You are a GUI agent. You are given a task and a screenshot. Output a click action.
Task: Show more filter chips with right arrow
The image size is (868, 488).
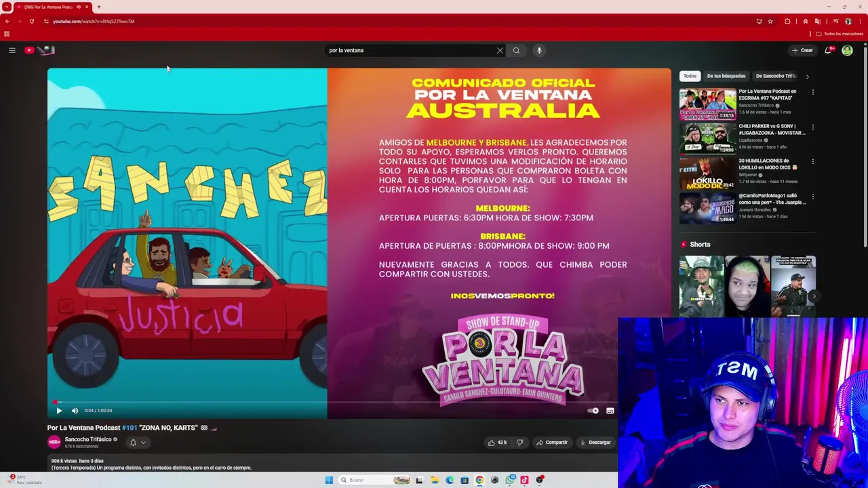point(807,77)
